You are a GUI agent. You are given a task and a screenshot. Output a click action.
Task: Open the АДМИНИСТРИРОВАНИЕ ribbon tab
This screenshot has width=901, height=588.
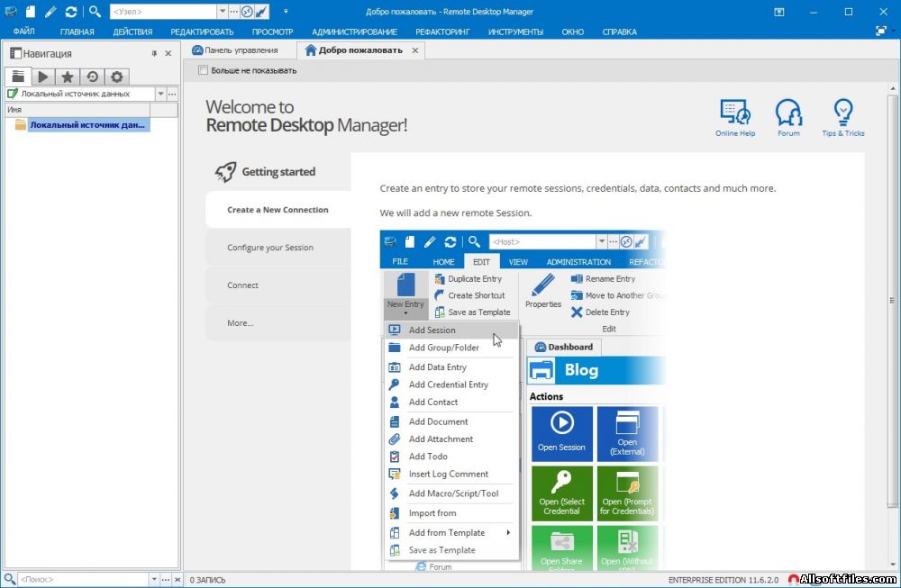(354, 32)
